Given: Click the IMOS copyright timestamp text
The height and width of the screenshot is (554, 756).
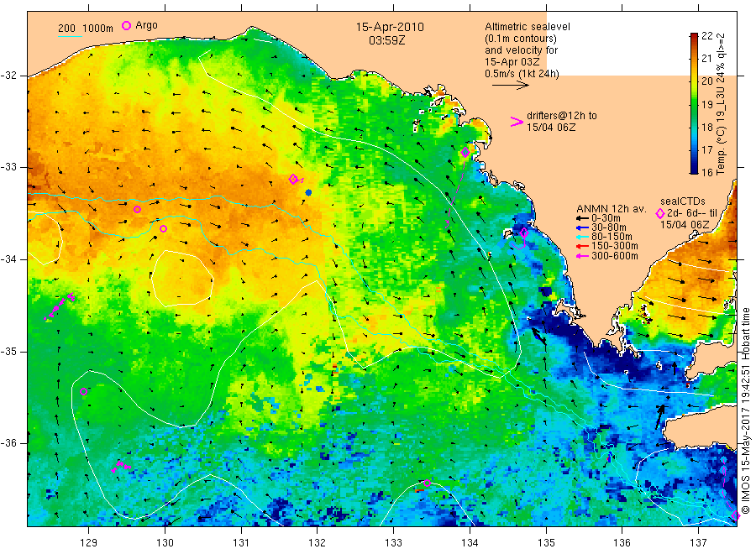Looking at the screenshot, I should click(745, 410).
